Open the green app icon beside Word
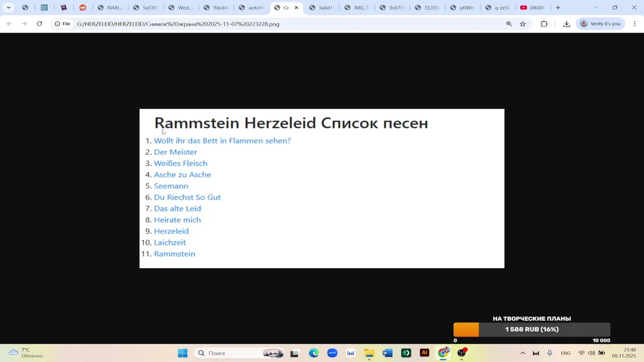The width and height of the screenshot is (644, 362). (x=406, y=353)
